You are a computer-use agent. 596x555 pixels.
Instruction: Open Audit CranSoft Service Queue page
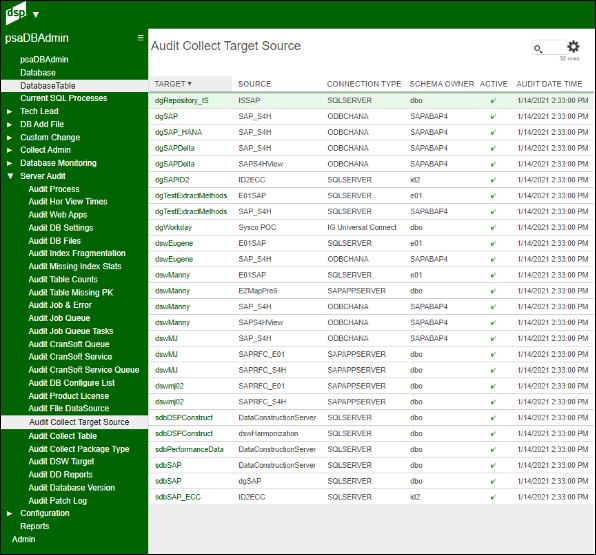[x=84, y=370]
